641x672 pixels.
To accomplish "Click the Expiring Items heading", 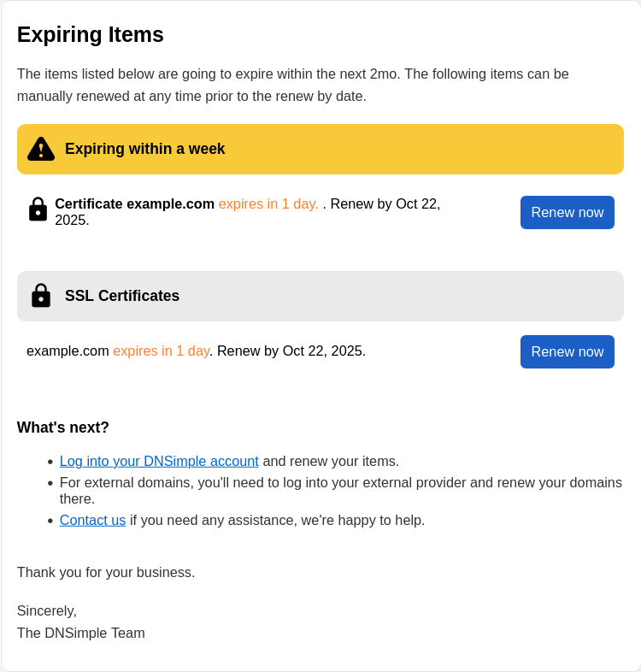I will (91, 34).
